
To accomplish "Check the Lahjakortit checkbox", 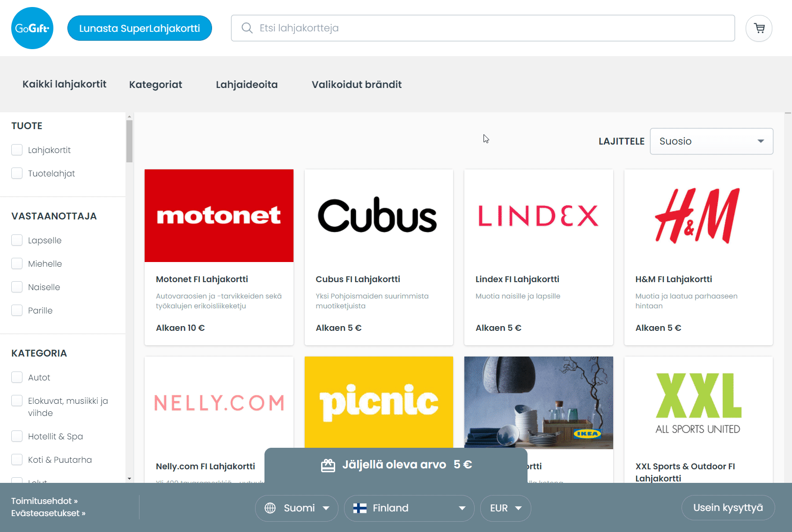I will 17,150.
